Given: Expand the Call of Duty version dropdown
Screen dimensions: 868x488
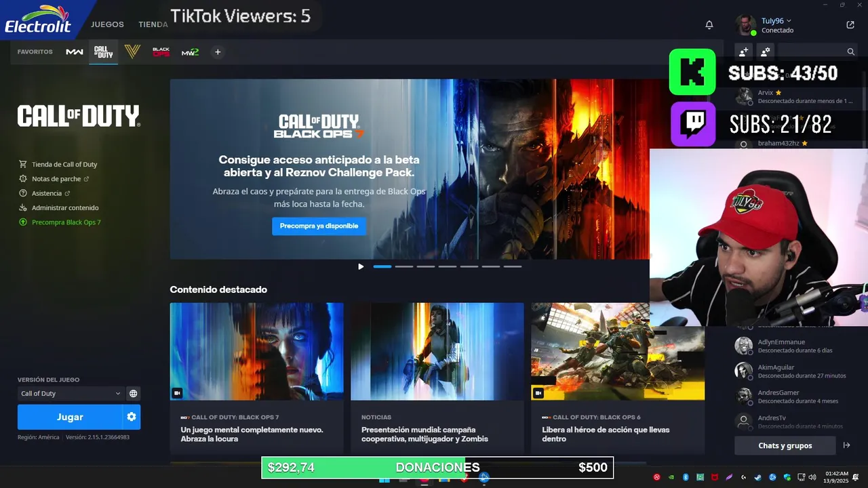Looking at the screenshot, I should [71, 394].
